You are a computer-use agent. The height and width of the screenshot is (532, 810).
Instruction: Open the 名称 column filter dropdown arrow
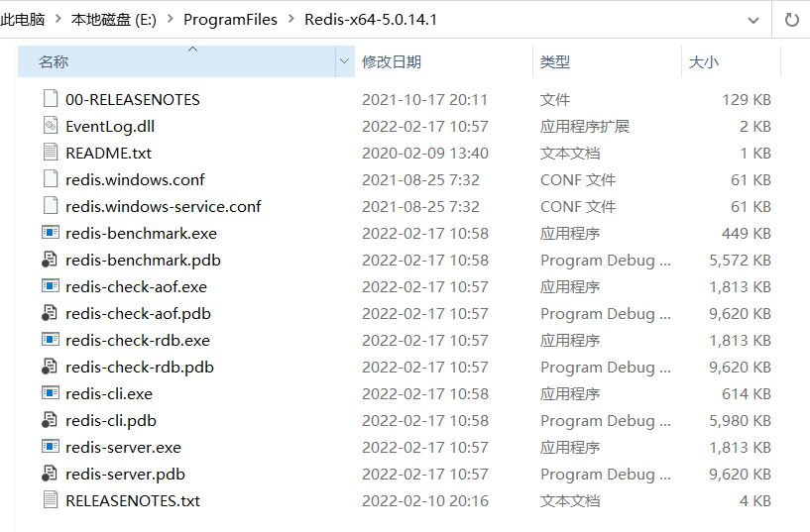click(x=344, y=61)
